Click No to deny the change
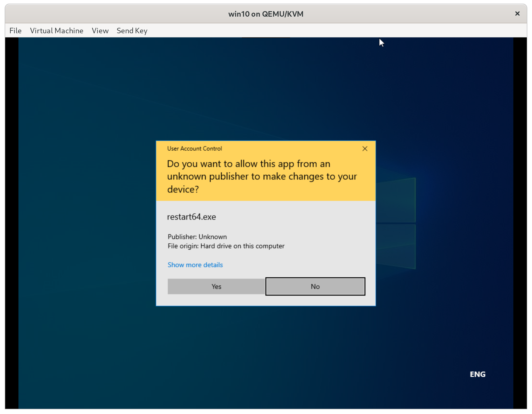 click(x=315, y=286)
